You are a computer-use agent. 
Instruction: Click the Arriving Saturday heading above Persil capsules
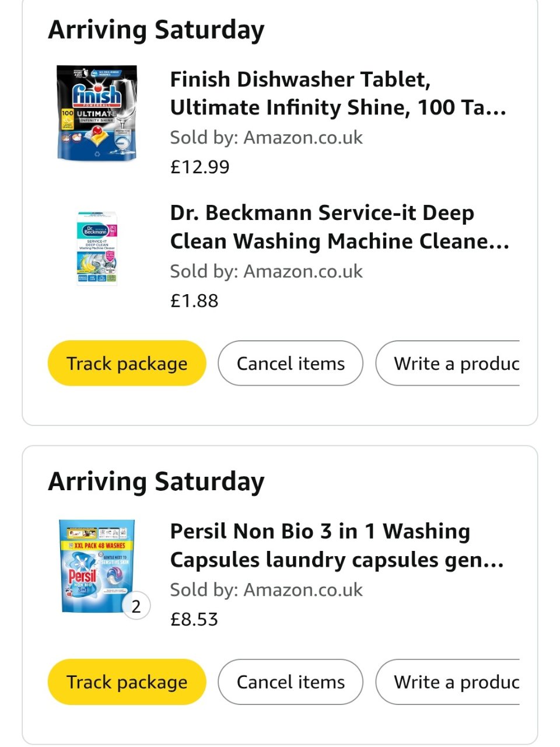[x=156, y=481]
